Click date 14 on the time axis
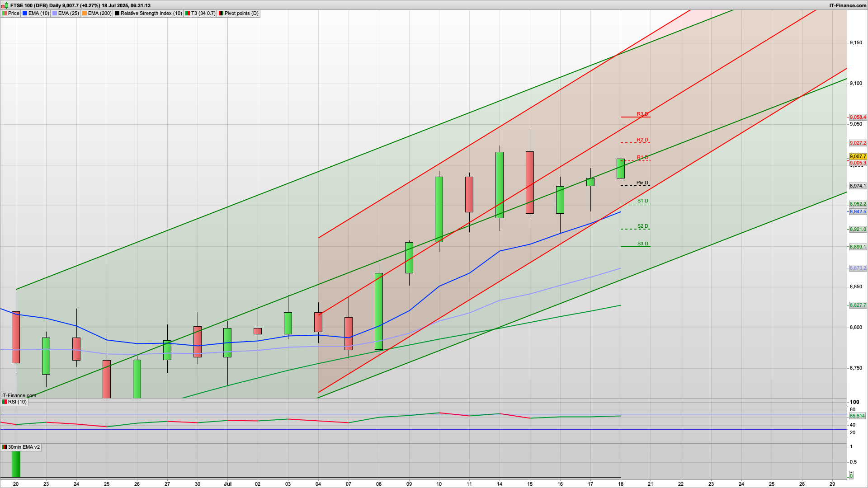 pyautogui.click(x=500, y=483)
